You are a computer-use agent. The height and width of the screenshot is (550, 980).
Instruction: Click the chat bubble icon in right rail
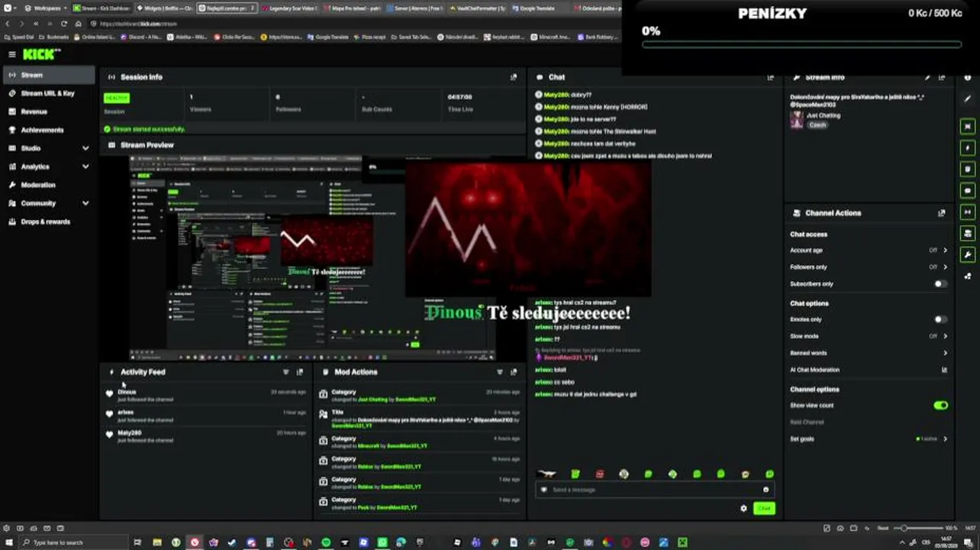[969, 190]
